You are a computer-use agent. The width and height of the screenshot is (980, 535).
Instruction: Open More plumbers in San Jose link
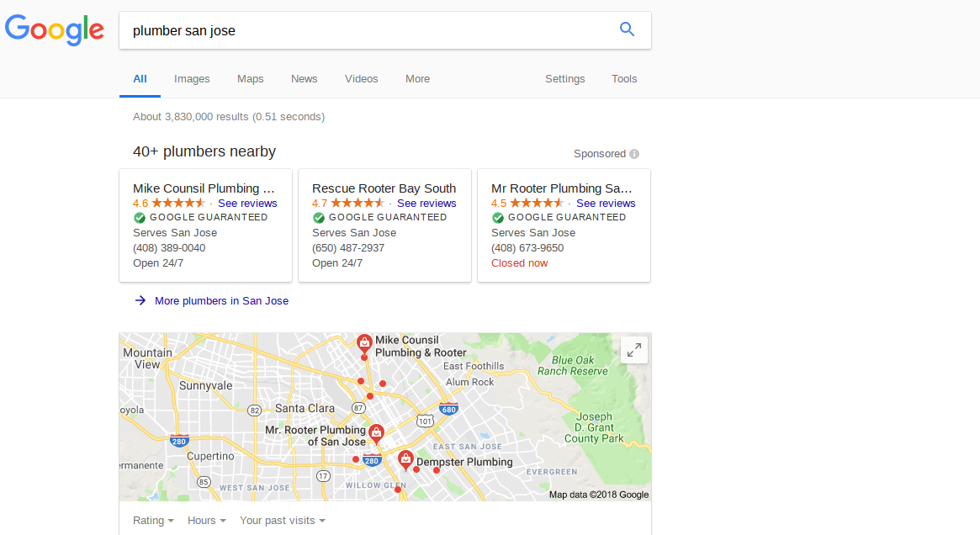pyautogui.click(x=221, y=300)
